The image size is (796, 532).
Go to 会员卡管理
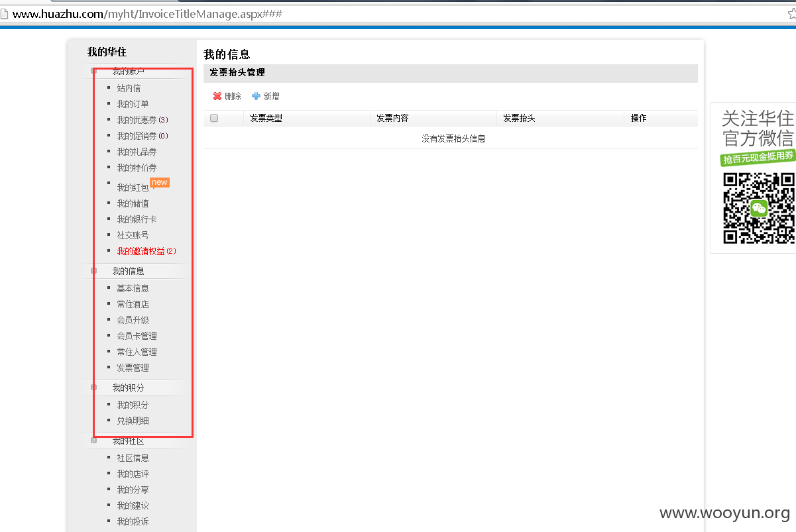pyautogui.click(x=137, y=336)
